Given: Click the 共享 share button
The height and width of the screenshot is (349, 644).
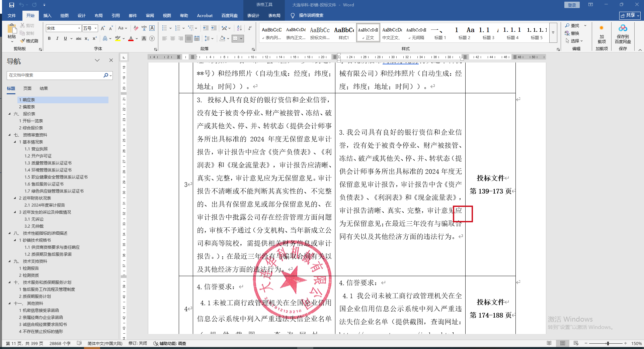Looking at the screenshot, I should (630, 15).
